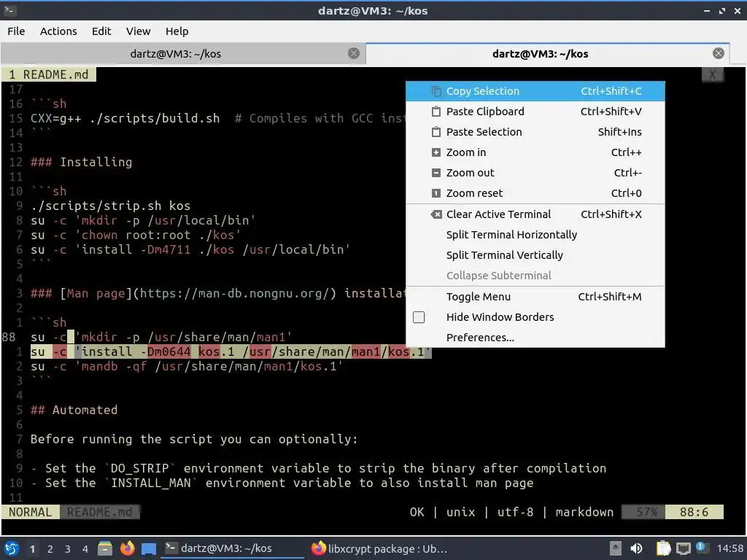Open the application launcher menu on the panel
The image size is (747, 560).
pos(12,548)
